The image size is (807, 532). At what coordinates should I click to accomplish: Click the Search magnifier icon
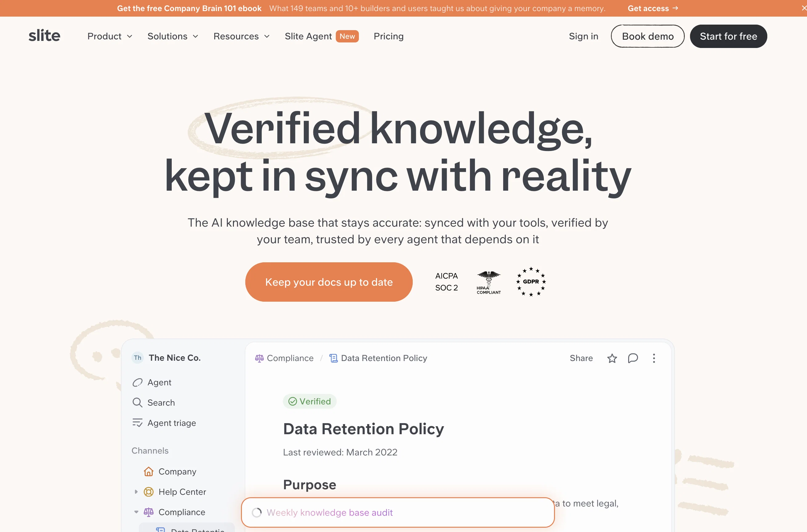[138, 403]
